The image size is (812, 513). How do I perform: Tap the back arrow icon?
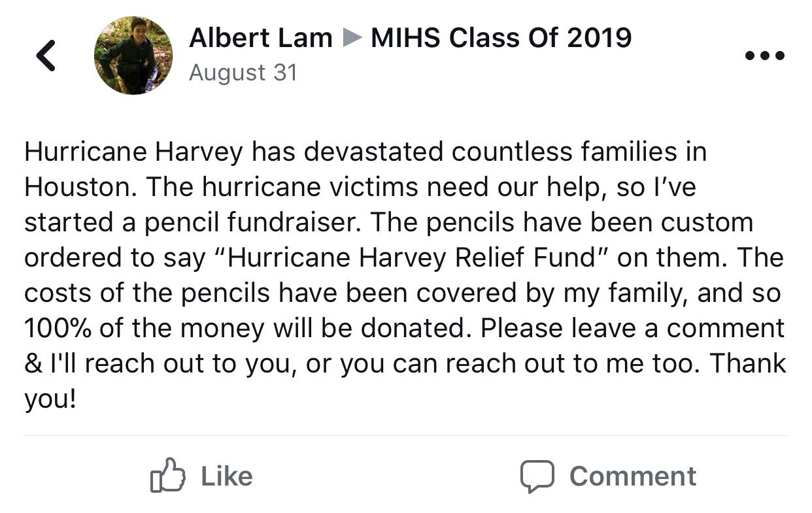[x=46, y=56]
